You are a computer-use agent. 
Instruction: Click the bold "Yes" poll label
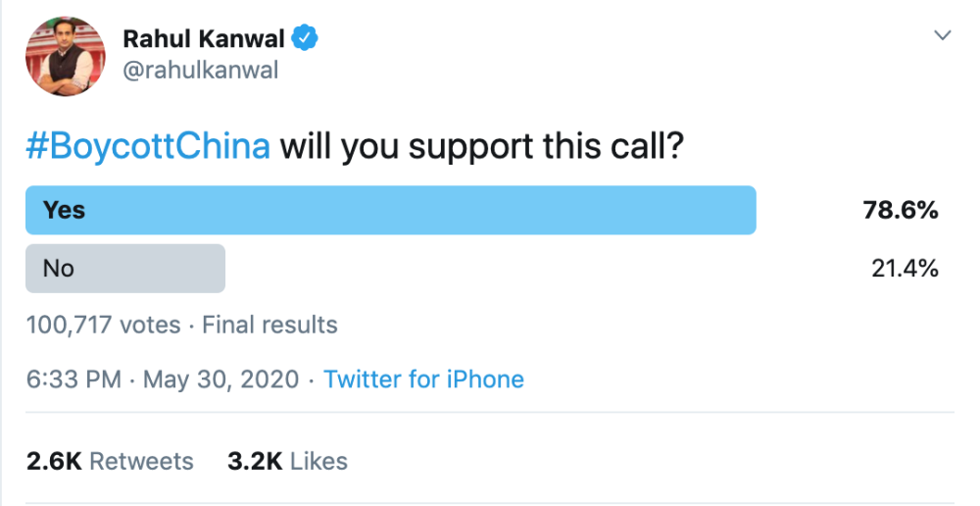65,210
